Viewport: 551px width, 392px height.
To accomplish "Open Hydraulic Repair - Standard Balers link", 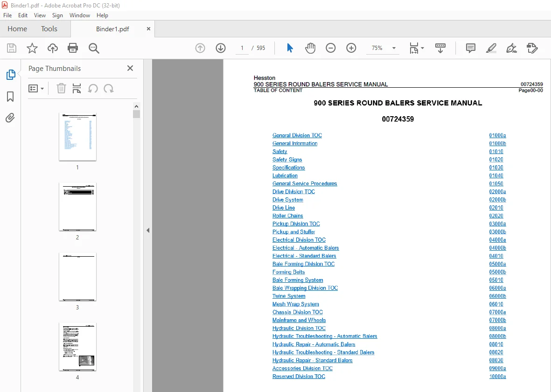I will [x=313, y=360].
